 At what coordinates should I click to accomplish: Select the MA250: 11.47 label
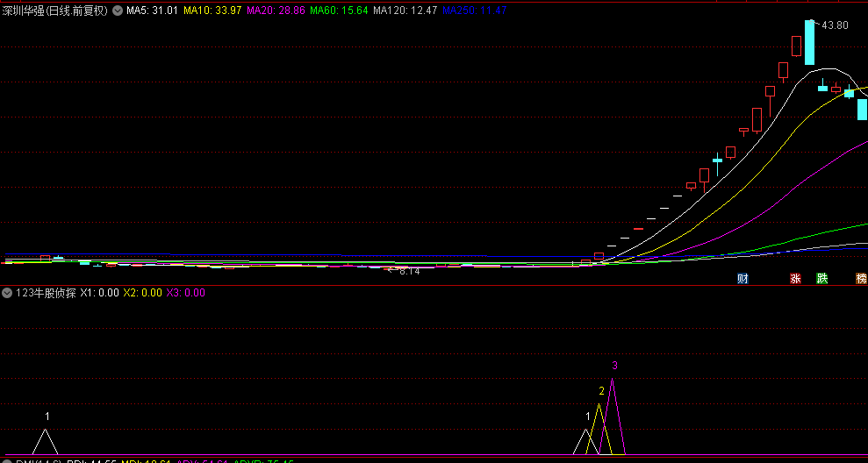(x=475, y=10)
